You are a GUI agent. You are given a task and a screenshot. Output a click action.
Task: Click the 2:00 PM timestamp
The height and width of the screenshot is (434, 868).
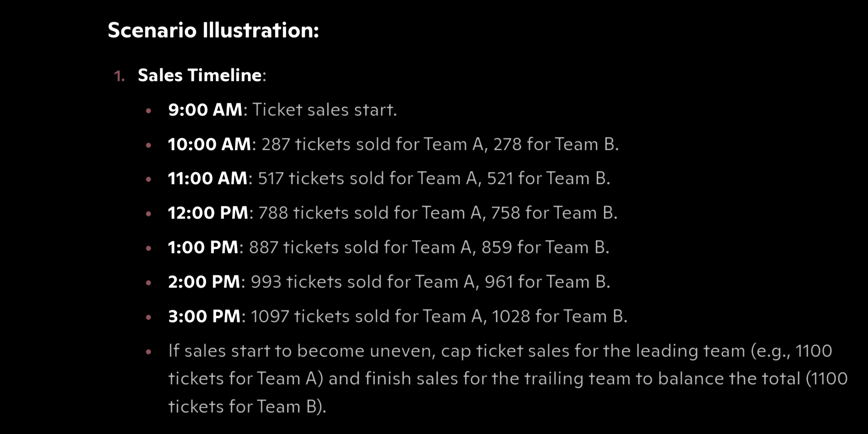coord(204,281)
